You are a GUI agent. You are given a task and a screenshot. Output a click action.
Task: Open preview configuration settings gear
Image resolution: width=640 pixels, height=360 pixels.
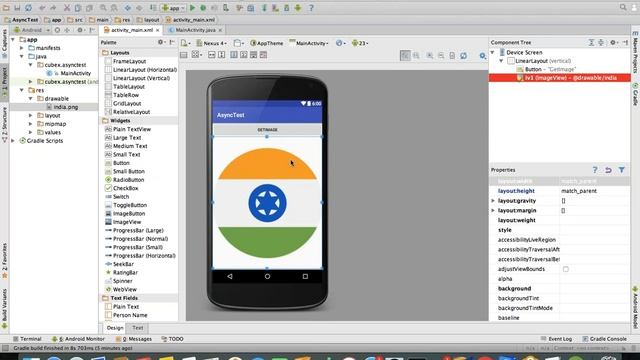(x=482, y=56)
